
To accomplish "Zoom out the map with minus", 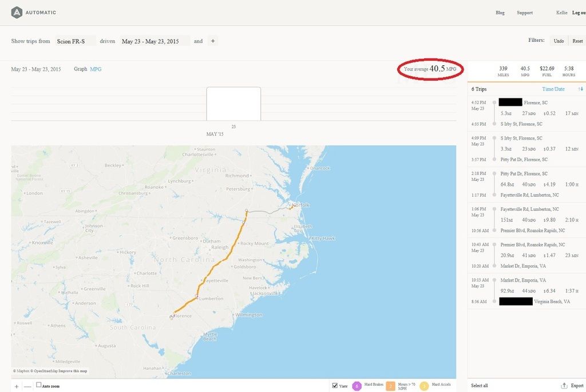I will point(27,387).
